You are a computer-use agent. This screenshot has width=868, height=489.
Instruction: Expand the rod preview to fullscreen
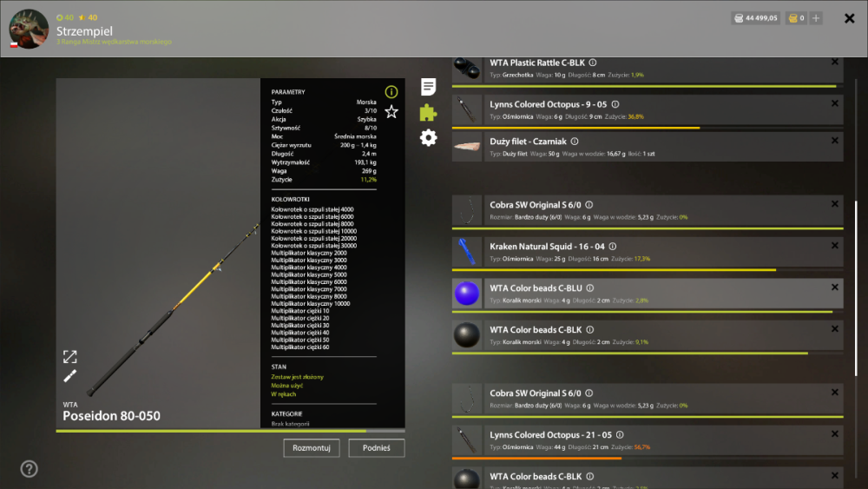[x=69, y=357]
